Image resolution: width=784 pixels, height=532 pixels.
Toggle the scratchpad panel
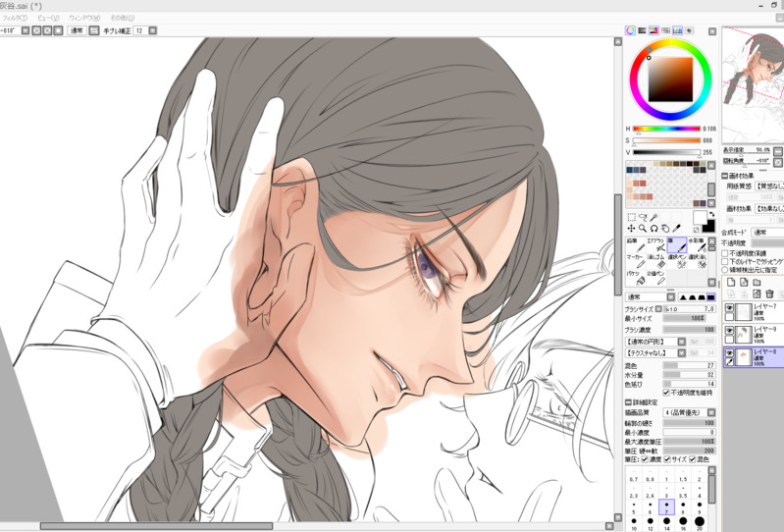pos(690,30)
